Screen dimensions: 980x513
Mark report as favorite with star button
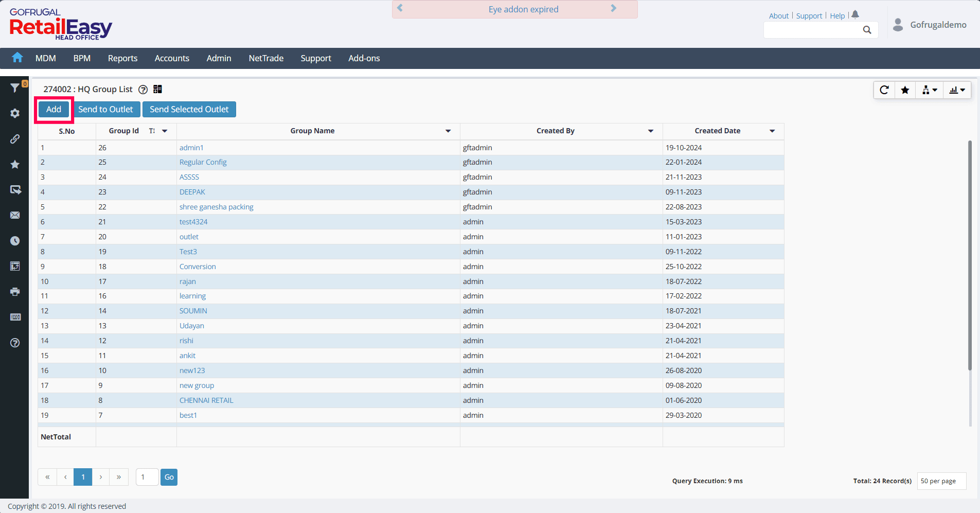905,90
